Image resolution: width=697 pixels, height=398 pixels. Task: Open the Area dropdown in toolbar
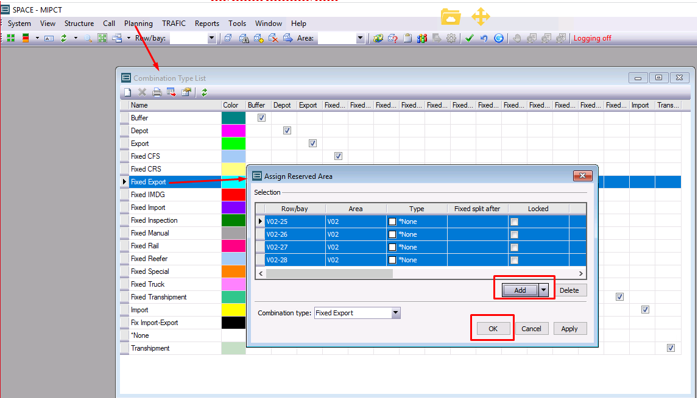(360, 39)
